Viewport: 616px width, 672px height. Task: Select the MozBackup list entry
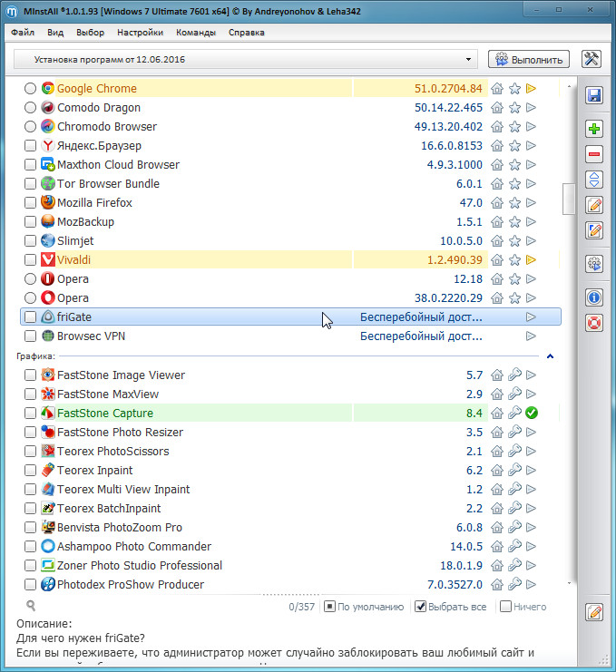(x=86, y=222)
